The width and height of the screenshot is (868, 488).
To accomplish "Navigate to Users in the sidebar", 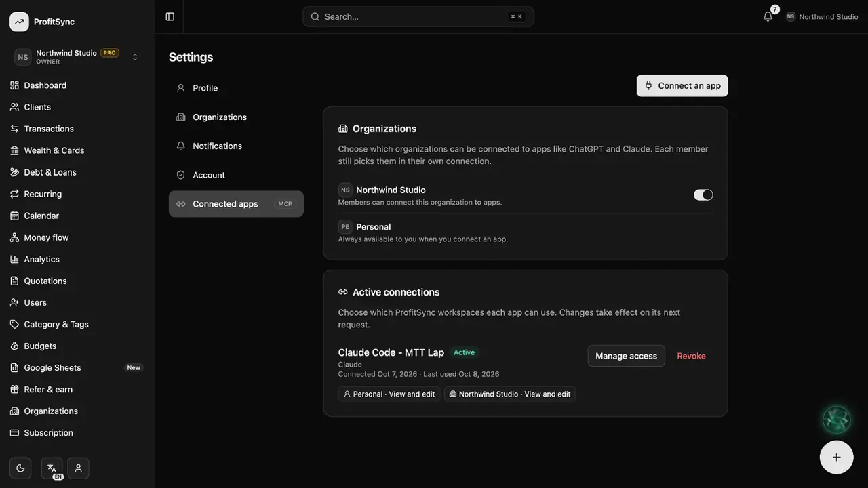I will coord(77,302).
